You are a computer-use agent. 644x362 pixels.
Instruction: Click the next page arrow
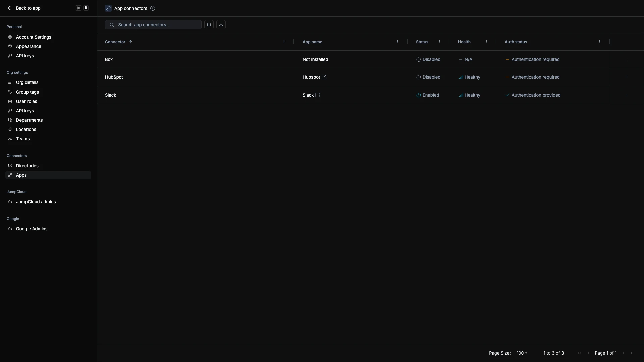pos(623,353)
